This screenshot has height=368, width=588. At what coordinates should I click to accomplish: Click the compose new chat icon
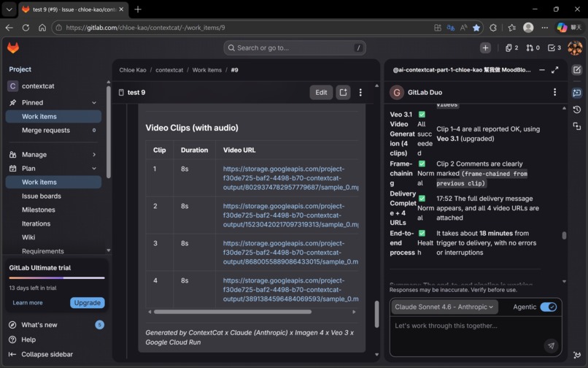coord(577,70)
